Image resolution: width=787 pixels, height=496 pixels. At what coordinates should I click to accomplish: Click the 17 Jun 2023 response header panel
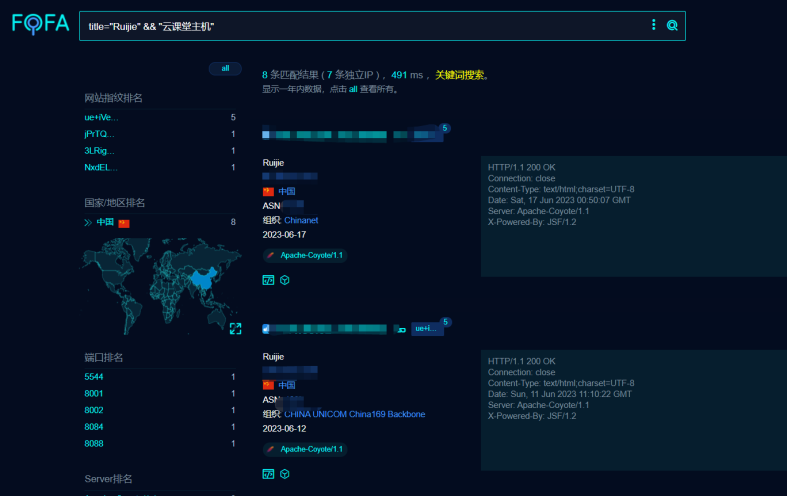(x=634, y=216)
